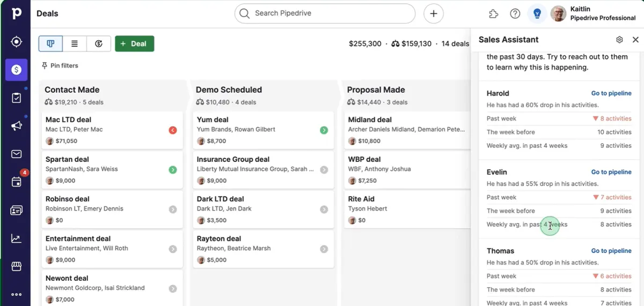This screenshot has height=306, width=644.
Task: Click green status arrow on Spartan deal
Action: coord(173,170)
